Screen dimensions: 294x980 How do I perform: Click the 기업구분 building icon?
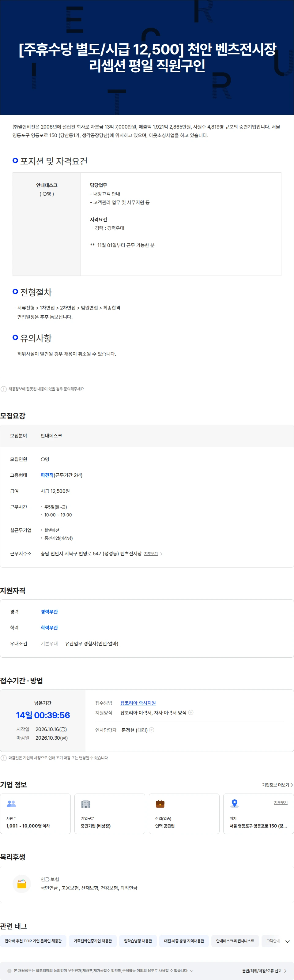tap(85, 804)
